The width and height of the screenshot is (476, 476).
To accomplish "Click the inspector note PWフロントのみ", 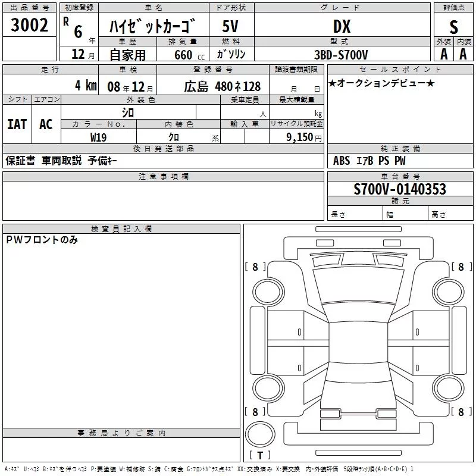I will coord(42,240).
